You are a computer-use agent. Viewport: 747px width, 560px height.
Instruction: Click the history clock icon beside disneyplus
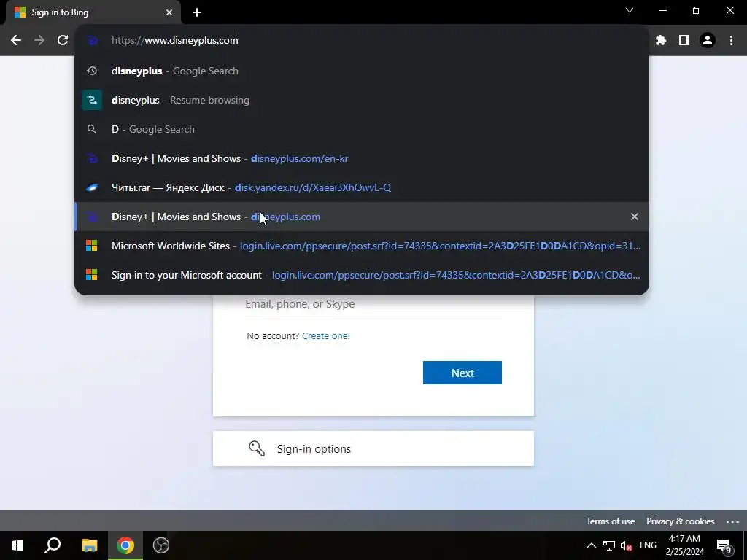click(92, 71)
